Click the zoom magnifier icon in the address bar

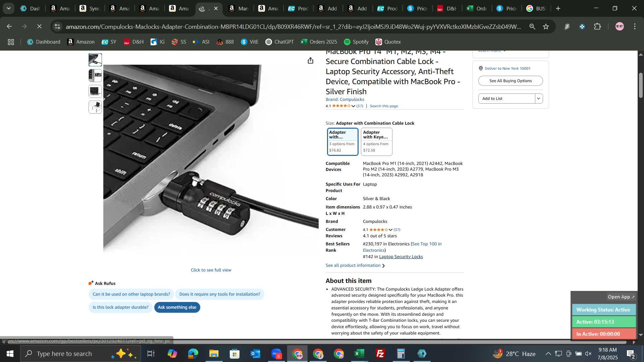click(532, 26)
